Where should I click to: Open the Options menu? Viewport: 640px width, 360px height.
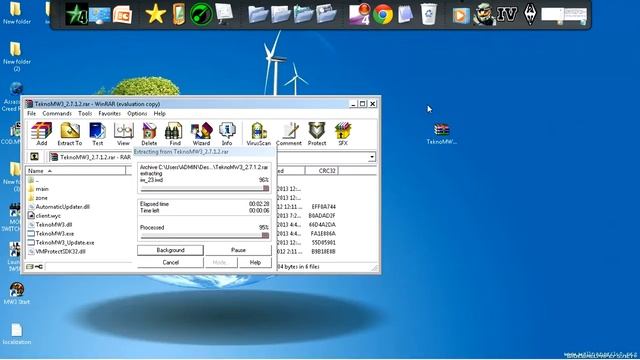pyautogui.click(x=137, y=113)
